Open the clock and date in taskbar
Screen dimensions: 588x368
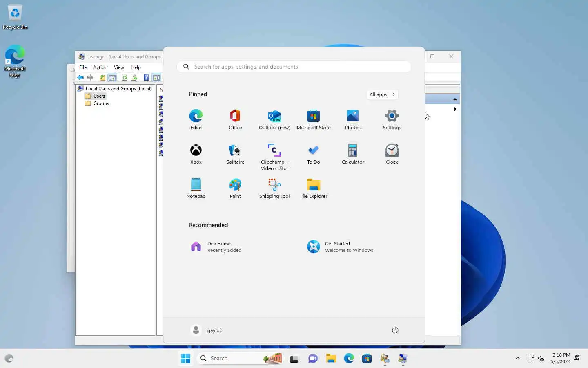pyautogui.click(x=560, y=358)
